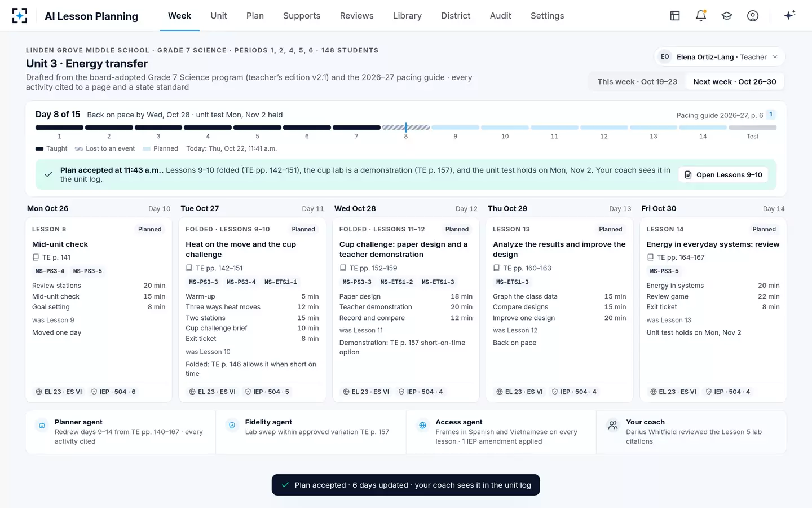
Task: Click the book icon beside TE pp. 160–163
Action: pyautogui.click(x=496, y=268)
